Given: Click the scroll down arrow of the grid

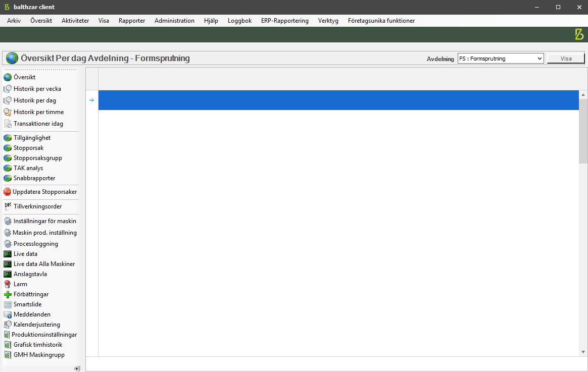Looking at the screenshot, I should click(583, 352).
